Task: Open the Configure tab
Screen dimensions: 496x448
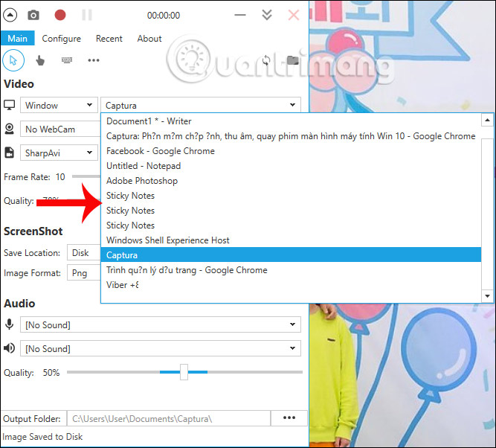Action: [62, 38]
